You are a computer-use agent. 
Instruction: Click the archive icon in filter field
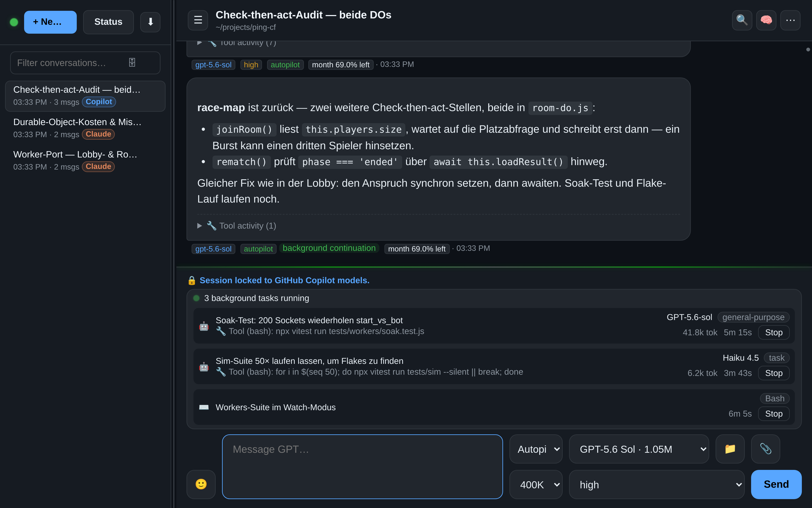(x=132, y=62)
